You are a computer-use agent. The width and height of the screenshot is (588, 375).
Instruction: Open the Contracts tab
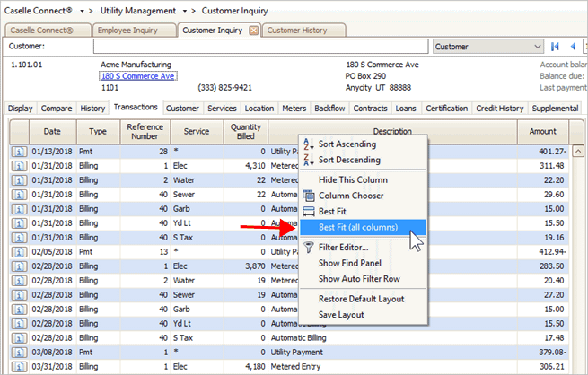click(x=371, y=109)
